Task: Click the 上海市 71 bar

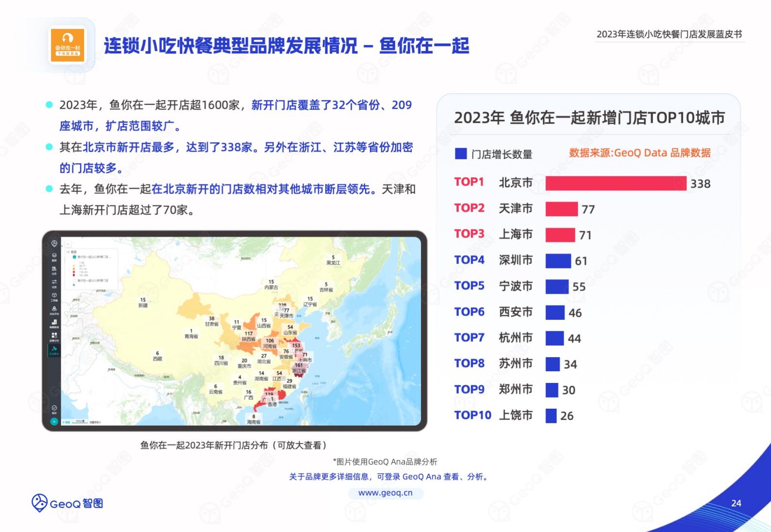Action: click(x=560, y=234)
